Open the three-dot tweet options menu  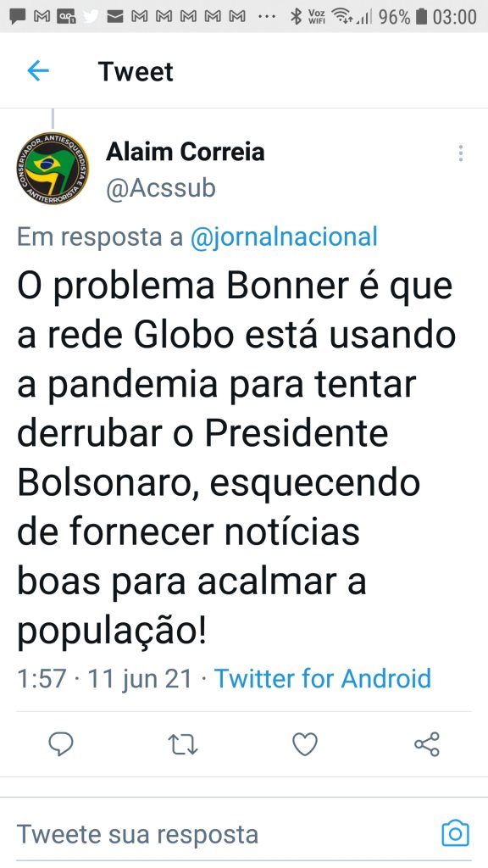coord(460,153)
